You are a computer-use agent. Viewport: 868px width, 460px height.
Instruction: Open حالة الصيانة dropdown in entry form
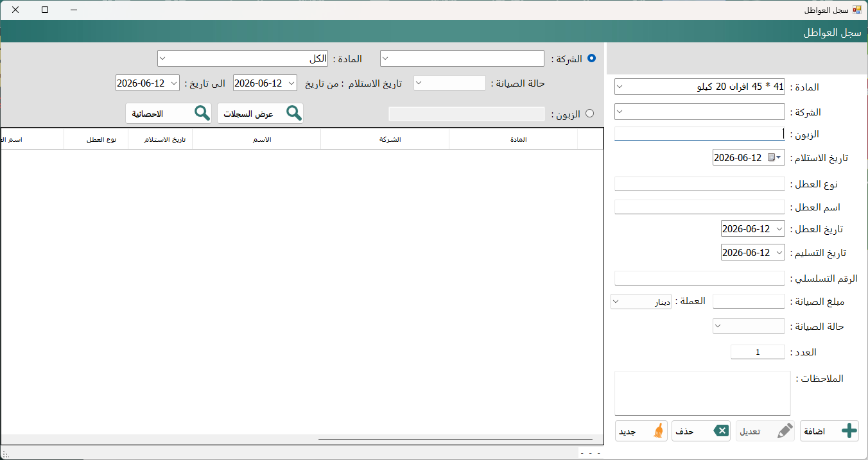[x=718, y=326]
